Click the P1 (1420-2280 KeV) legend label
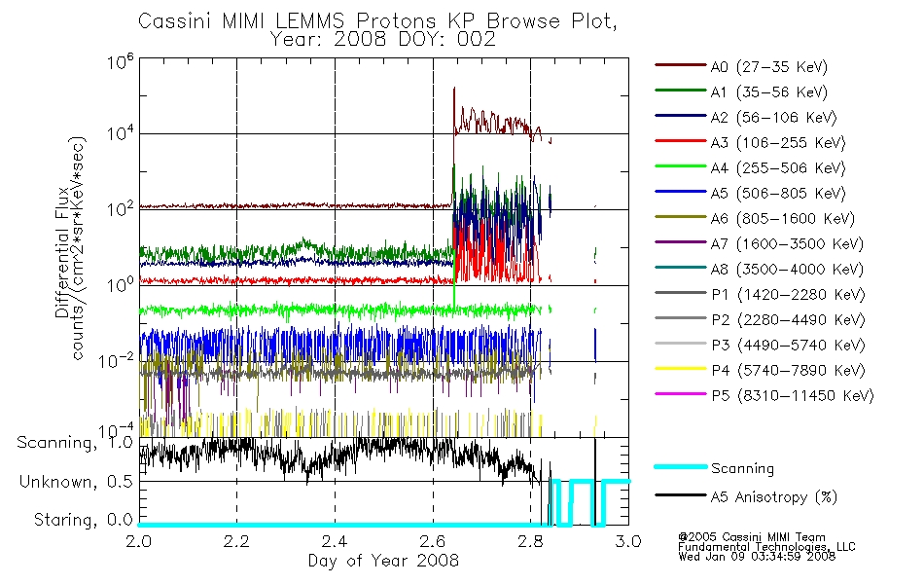Screen dimensions: 924x584 pyautogui.click(x=788, y=295)
